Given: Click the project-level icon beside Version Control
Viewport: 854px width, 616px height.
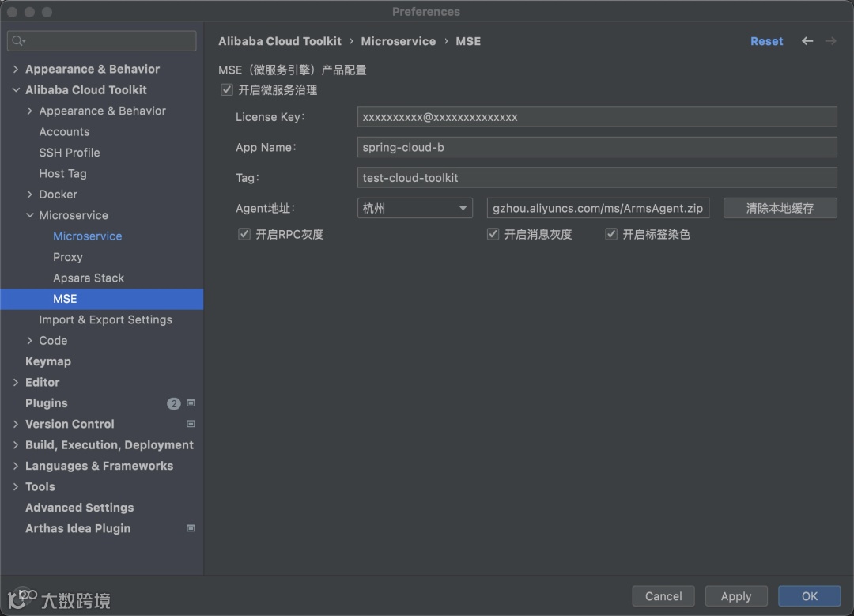Looking at the screenshot, I should tap(191, 424).
